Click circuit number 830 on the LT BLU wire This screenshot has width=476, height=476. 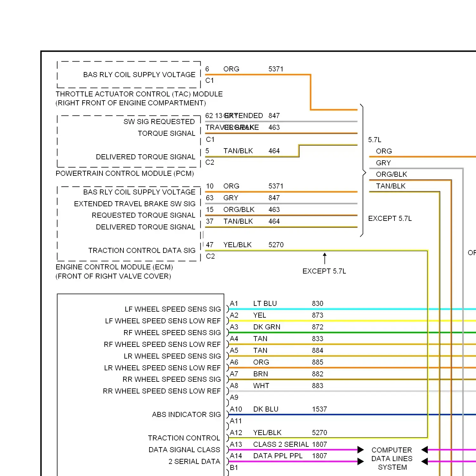[x=317, y=303]
